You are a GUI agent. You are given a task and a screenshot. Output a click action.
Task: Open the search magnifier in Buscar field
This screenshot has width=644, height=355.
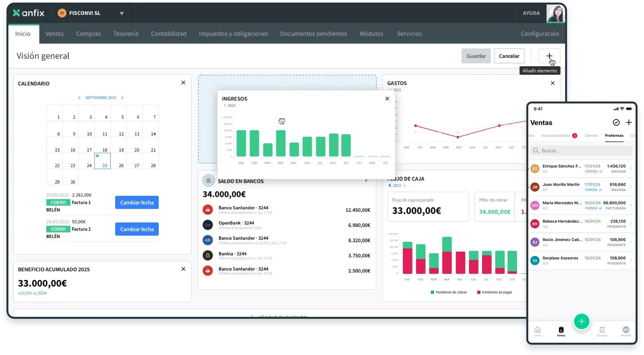(536, 150)
